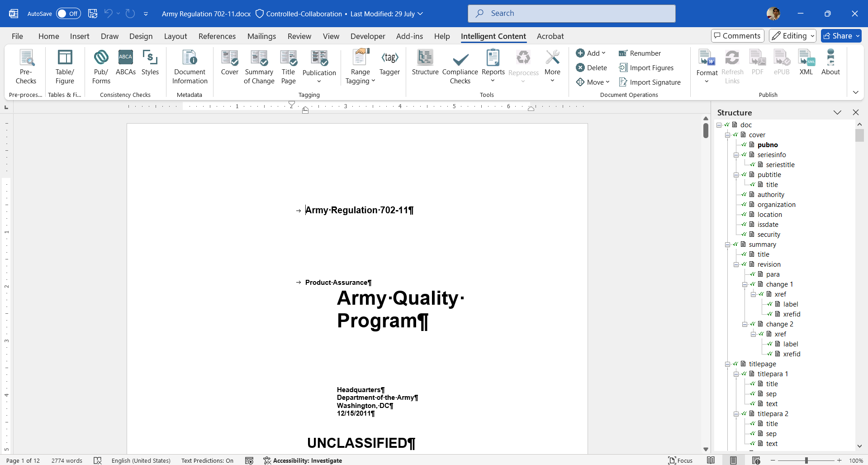Click the Search box in title bar
This screenshot has width=868, height=465.
pyautogui.click(x=571, y=14)
